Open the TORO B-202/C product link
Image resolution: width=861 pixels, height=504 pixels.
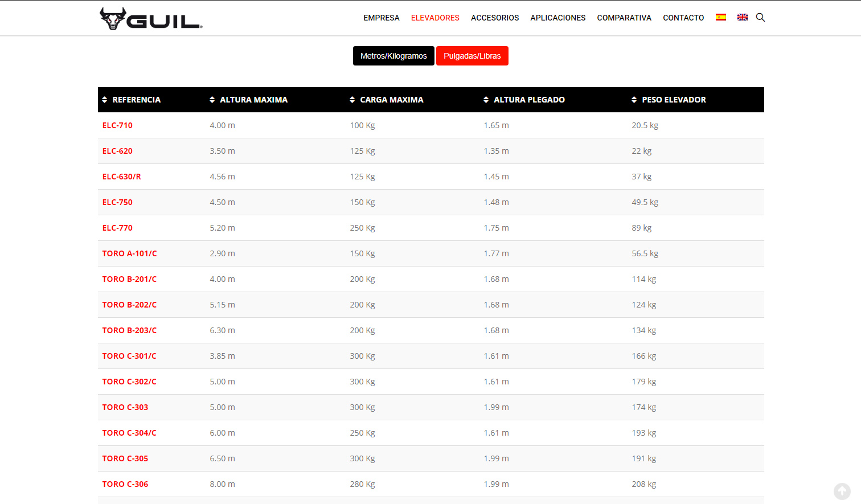pyautogui.click(x=129, y=305)
